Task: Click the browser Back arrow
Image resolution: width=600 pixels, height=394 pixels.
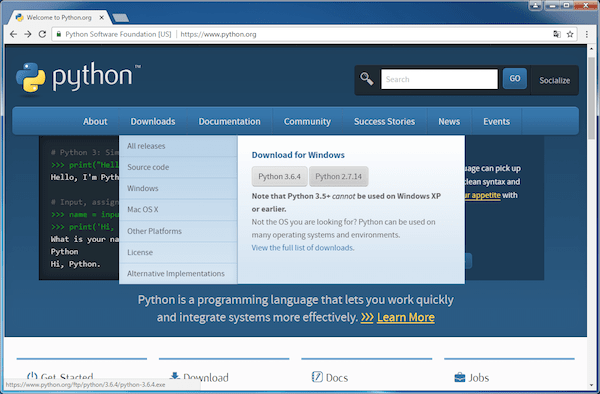Action: [13, 34]
